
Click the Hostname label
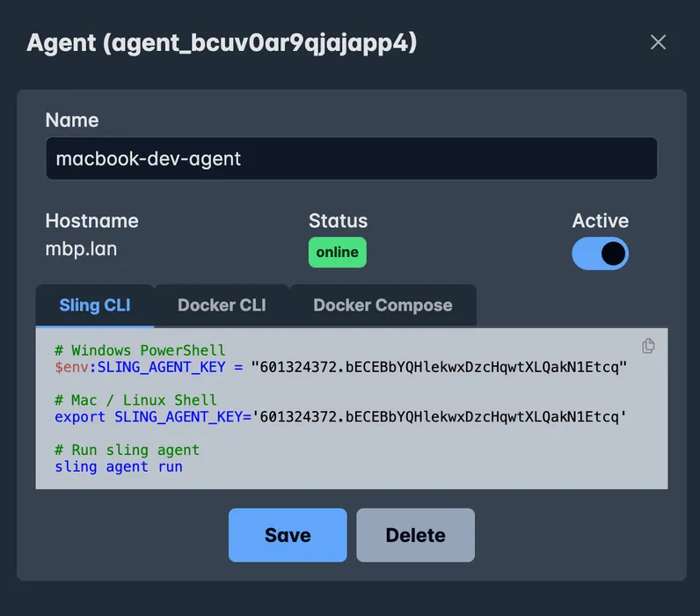click(x=92, y=221)
